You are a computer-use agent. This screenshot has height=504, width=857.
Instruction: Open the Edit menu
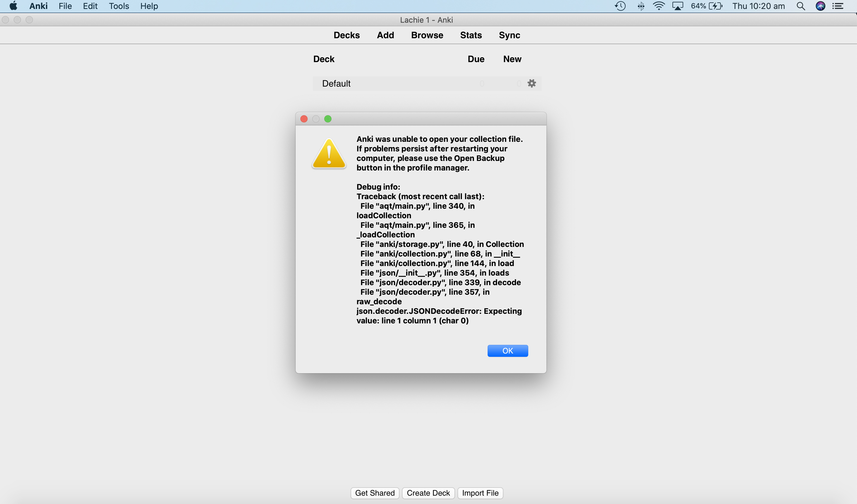[90, 6]
